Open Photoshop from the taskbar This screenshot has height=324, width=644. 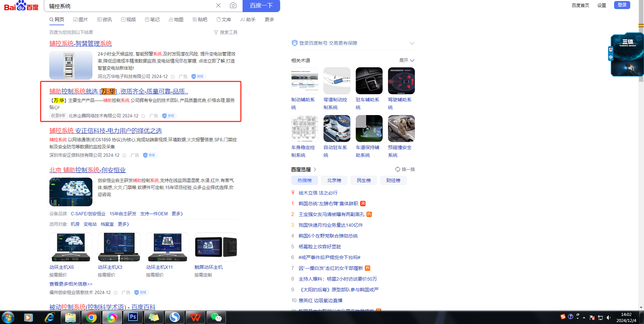[x=133, y=317]
